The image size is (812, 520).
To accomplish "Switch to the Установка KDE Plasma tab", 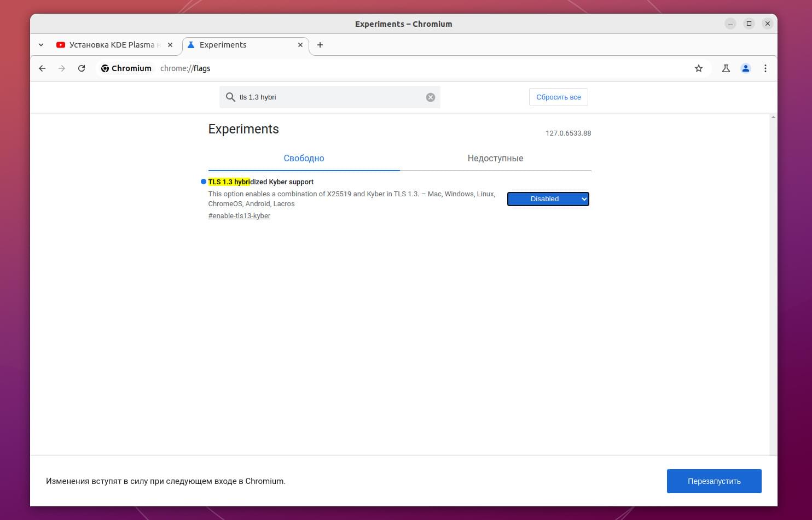I will 115,45.
